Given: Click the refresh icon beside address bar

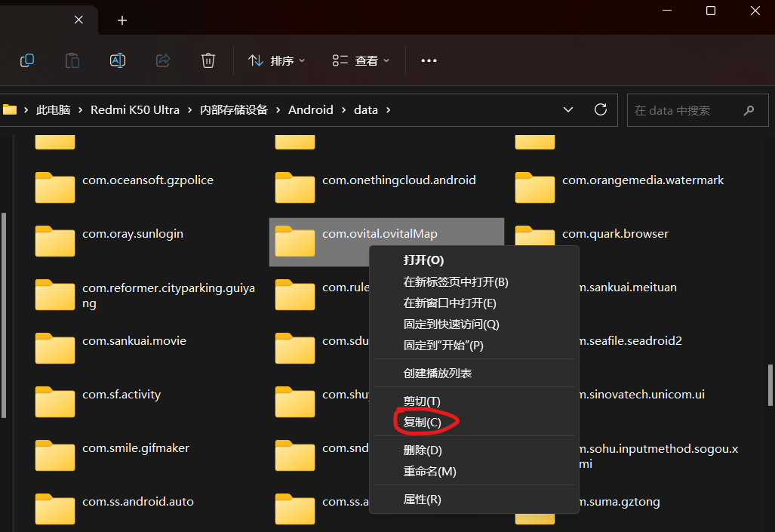Looking at the screenshot, I should [601, 109].
